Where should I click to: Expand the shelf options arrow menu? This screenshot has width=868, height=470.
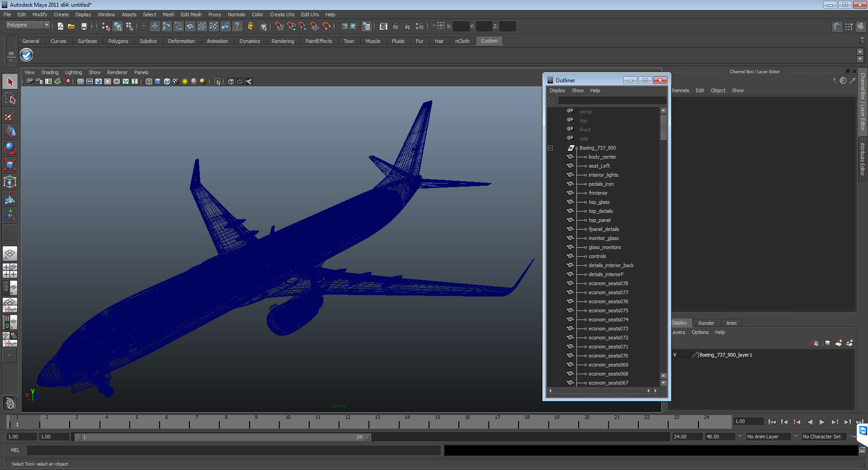tap(11, 60)
